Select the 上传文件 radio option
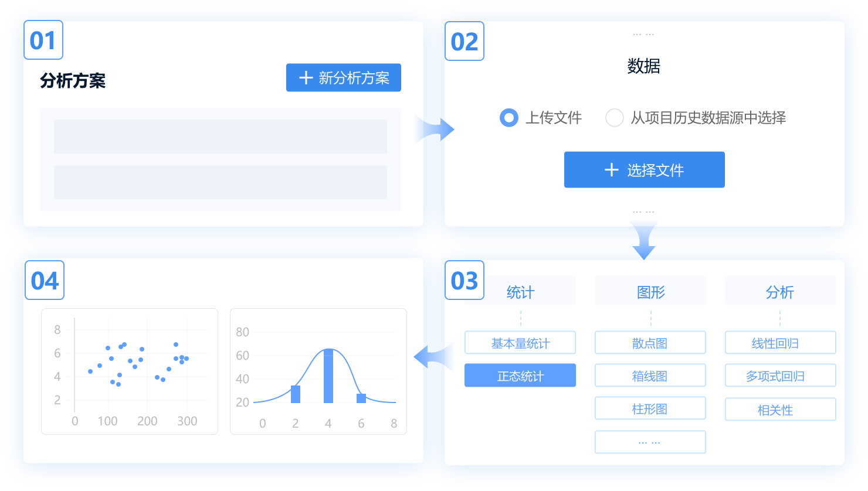Image resolution: width=868 pixels, height=491 pixels. point(508,118)
